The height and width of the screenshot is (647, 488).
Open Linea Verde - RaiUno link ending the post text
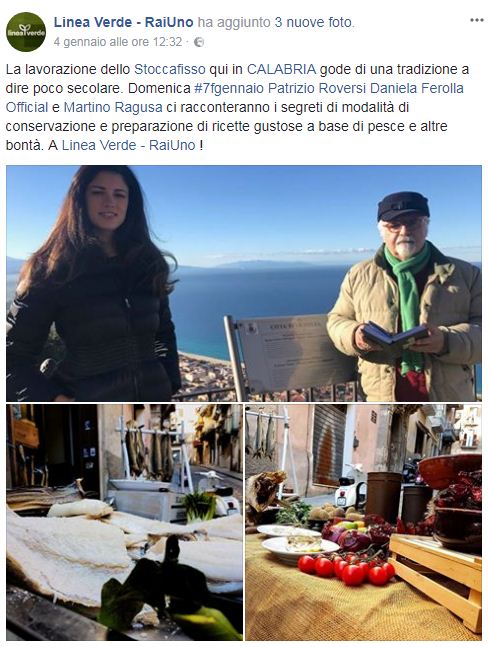(128, 145)
